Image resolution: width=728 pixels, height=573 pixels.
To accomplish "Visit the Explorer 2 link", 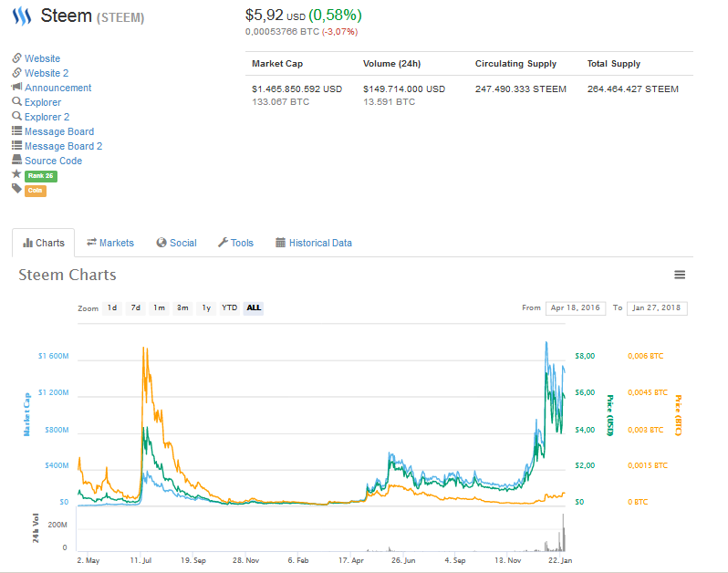I will pos(47,117).
